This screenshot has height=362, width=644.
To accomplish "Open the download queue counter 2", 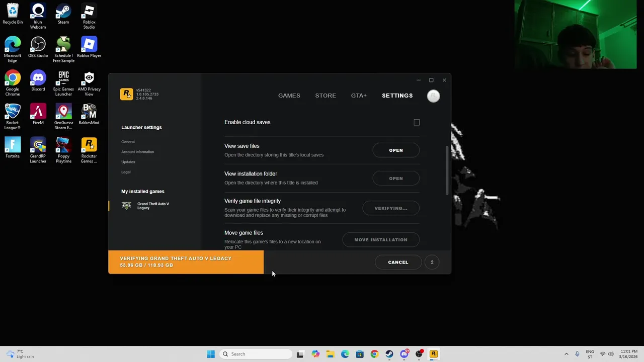I will [x=432, y=262].
